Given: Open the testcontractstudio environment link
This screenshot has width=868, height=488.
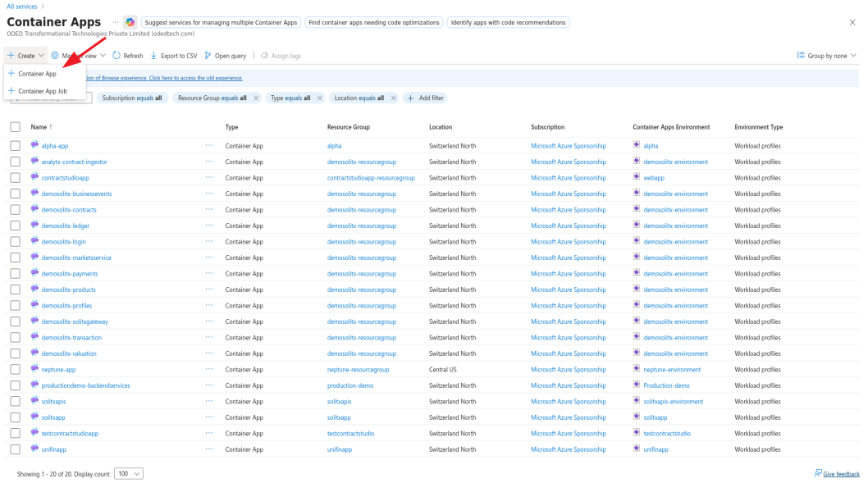Looking at the screenshot, I should (667, 433).
